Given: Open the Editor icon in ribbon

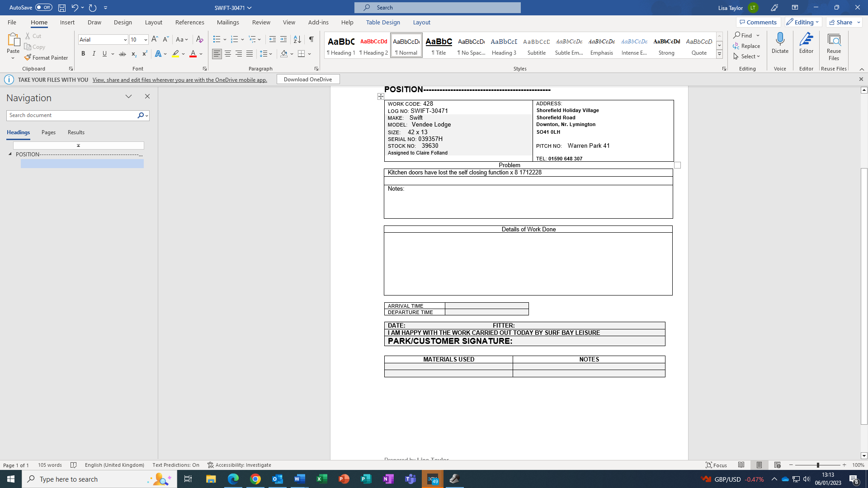Looking at the screenshot, I should 806,40.
